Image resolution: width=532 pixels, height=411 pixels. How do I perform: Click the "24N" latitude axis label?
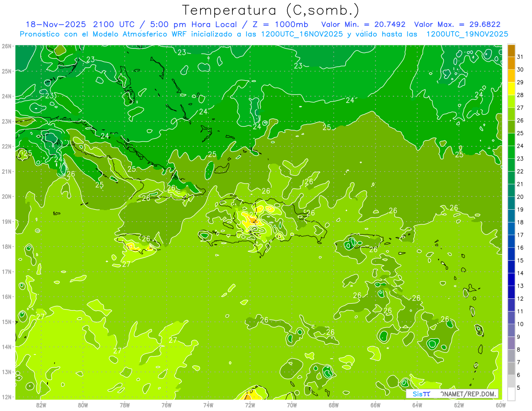pyautogui.click(x=7, y=96)
